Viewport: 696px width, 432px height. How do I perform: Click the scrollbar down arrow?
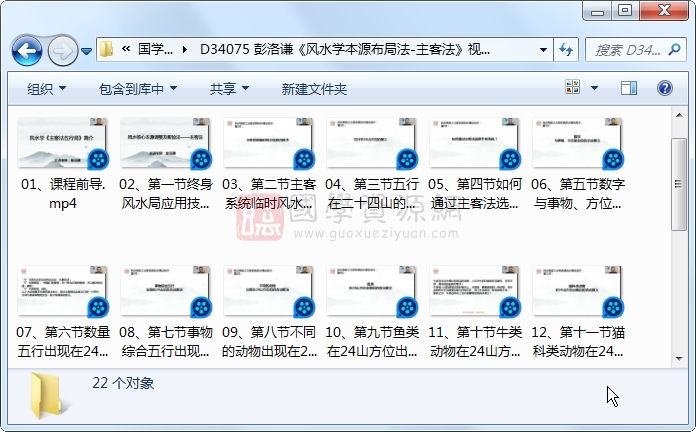[x=679, y=359]
